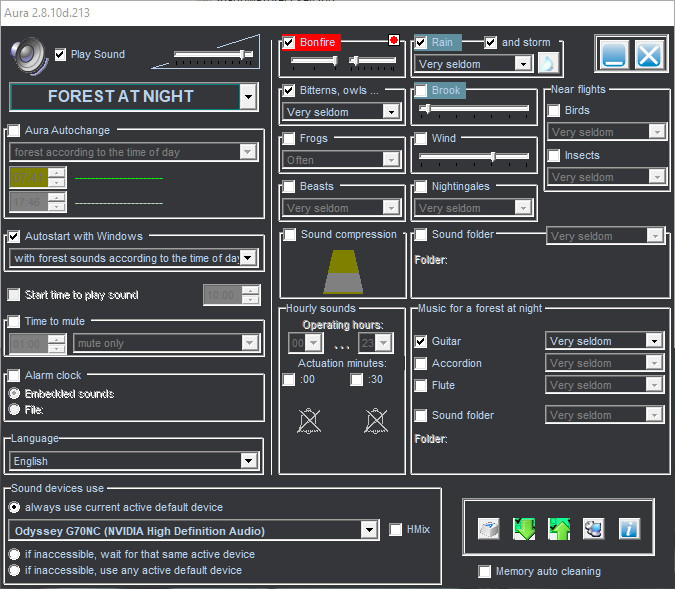Click the green down arrow icon
675x589 pixels.
(524, 529)
